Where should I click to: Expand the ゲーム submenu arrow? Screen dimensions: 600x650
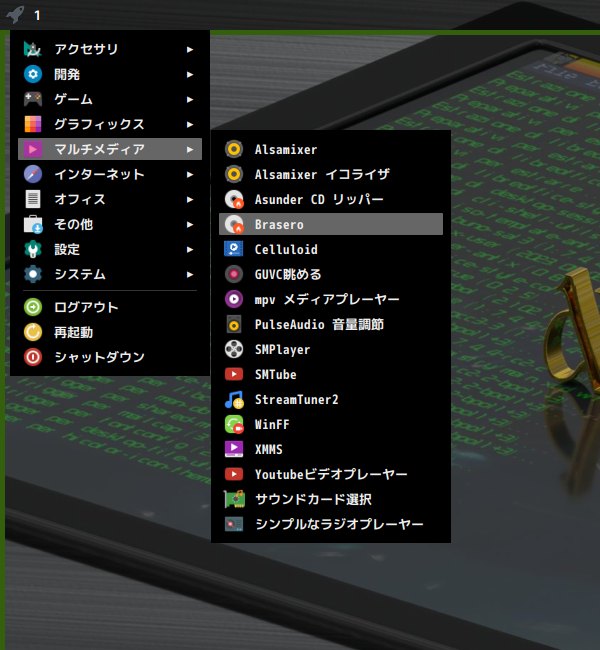[189, 99]
